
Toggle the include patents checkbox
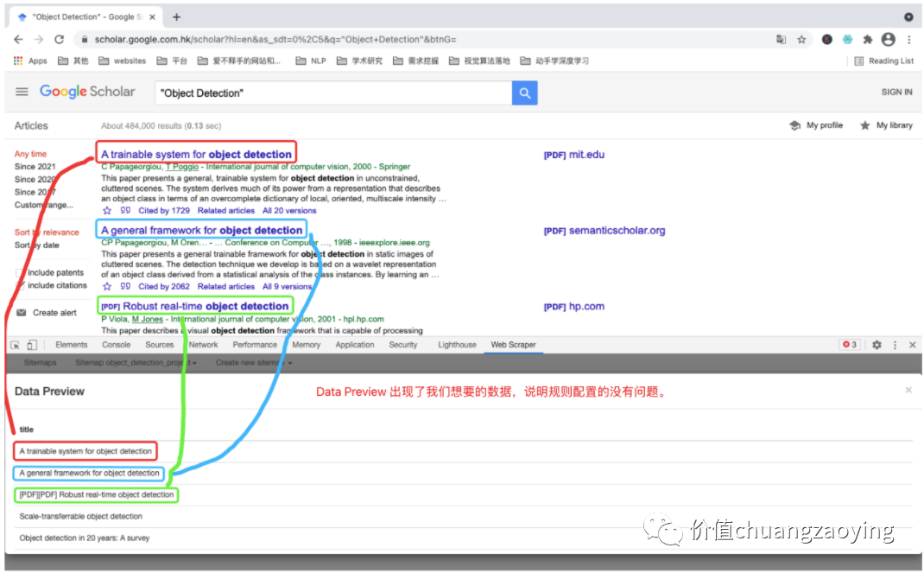21,273
